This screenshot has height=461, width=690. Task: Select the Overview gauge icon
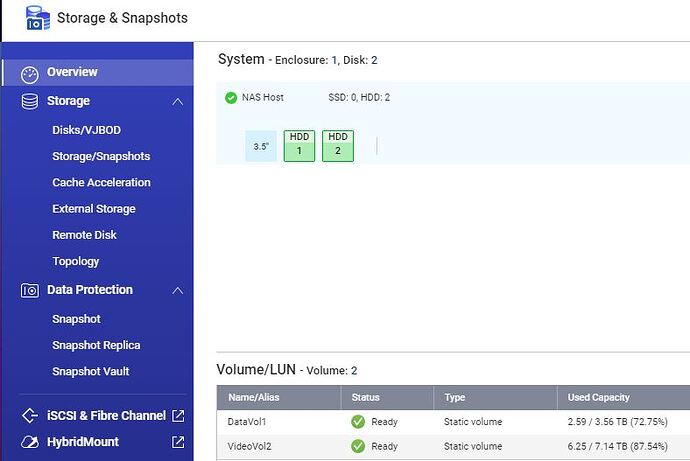(30, 74)
